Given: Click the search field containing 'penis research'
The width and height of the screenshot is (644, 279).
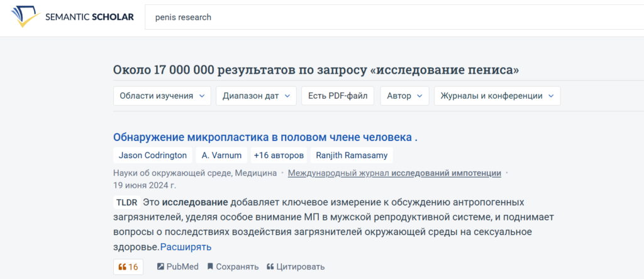Looking at the screenshot, I should [x=394, y=17].
